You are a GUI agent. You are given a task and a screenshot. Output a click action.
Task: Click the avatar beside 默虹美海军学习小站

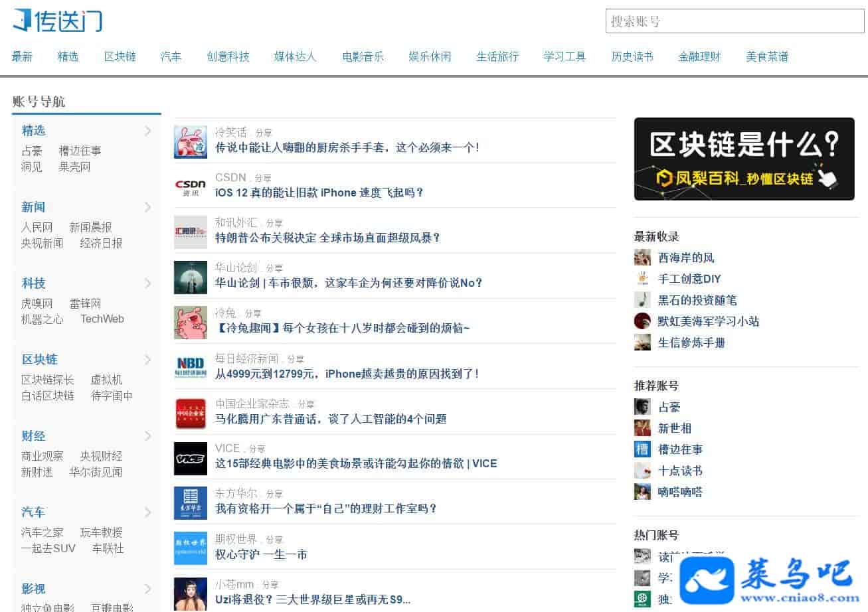click(x=642, y=321)
